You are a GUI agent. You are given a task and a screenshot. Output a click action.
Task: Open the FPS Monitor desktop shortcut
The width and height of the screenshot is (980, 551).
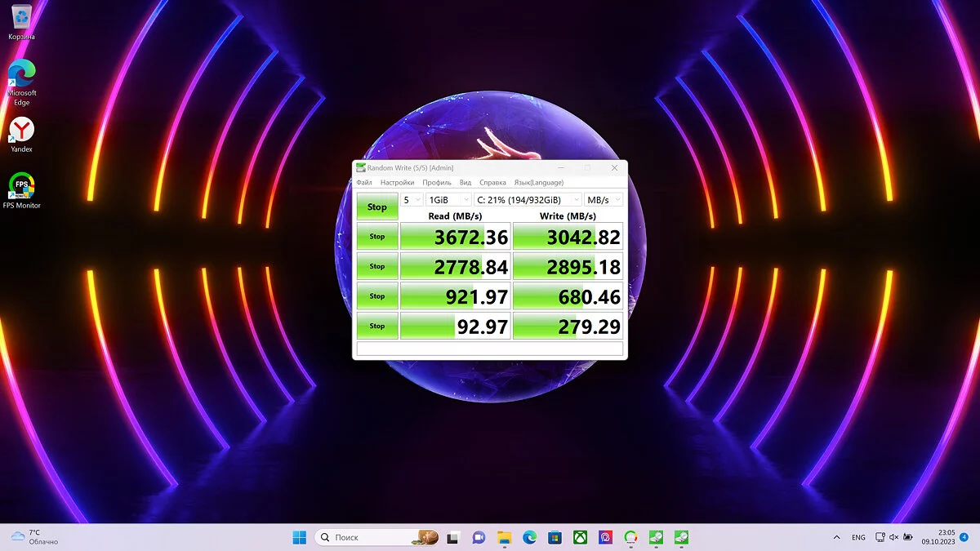pos(22,187)
